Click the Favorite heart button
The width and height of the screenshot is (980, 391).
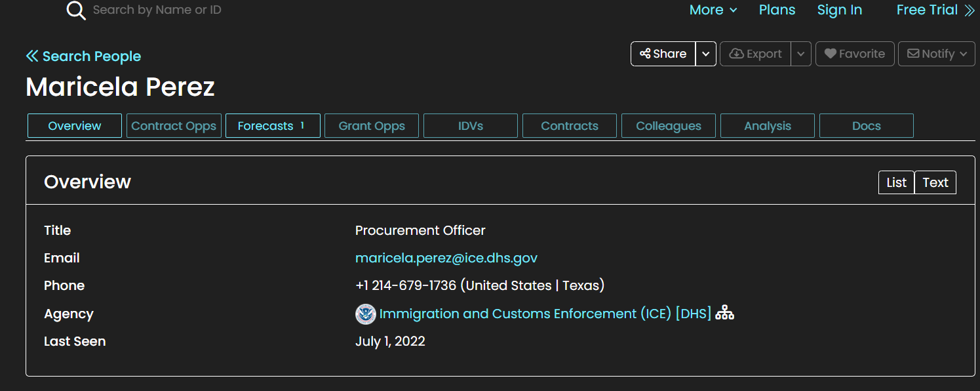click(x=854, y=54)
